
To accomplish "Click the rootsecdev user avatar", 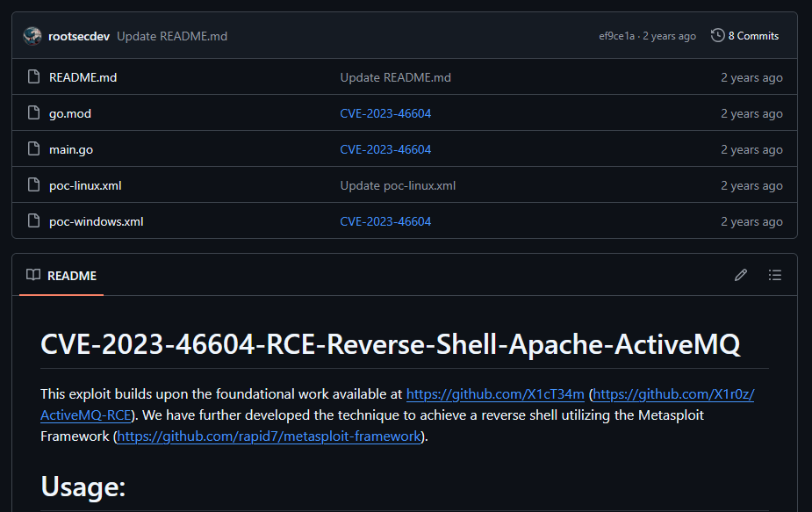I will pyautogui.click(x=32, y=36).
